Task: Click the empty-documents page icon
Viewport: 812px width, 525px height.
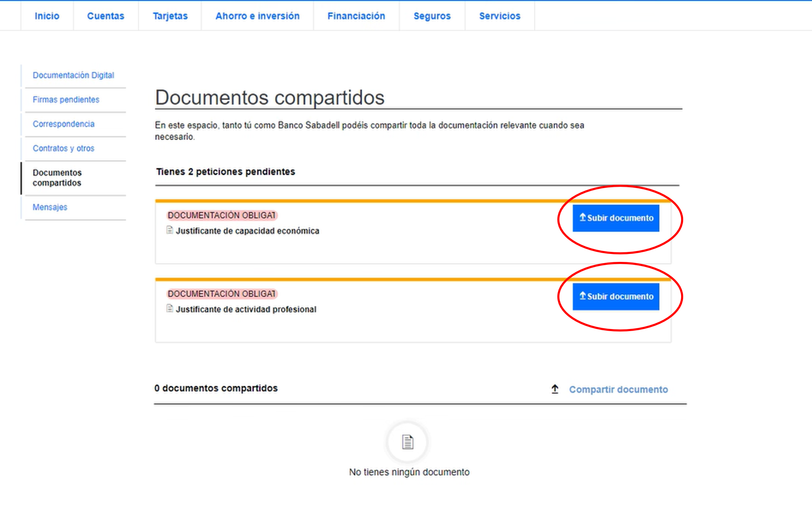Action: coord(408,442)
